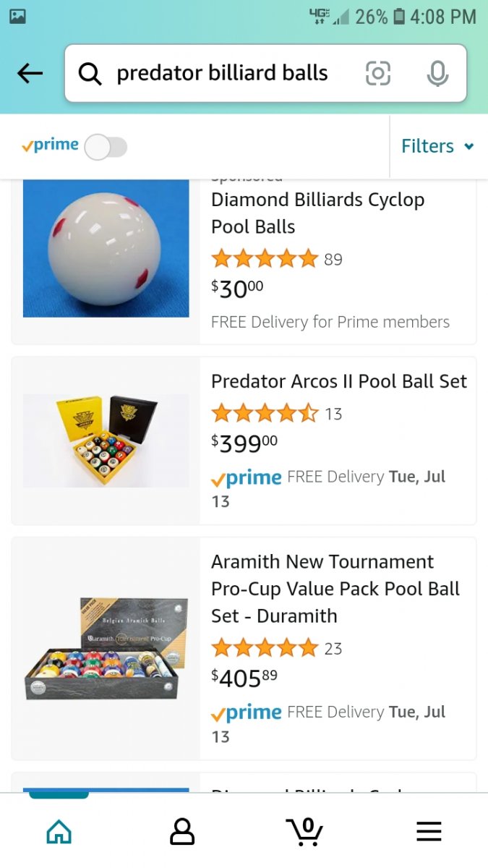
Task: View star ratings for Predator Arcos II
Action: click(x=265, y=414)
